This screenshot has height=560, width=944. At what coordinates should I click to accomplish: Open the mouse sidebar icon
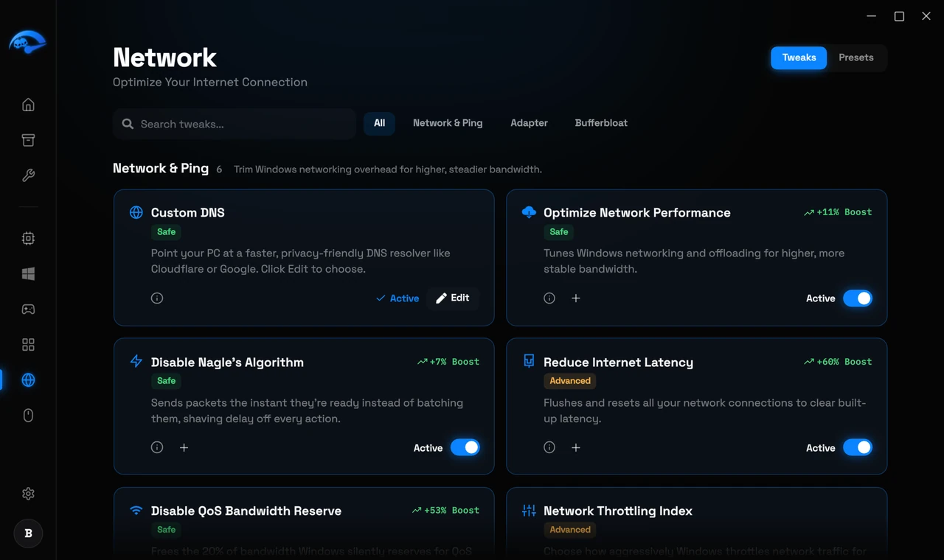click(x=28, y=416)
